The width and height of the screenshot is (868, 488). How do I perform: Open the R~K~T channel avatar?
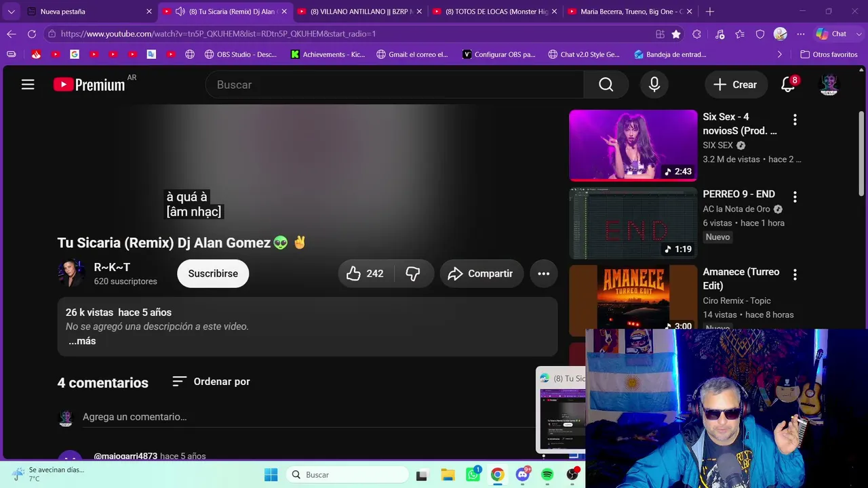pos(71,274)
